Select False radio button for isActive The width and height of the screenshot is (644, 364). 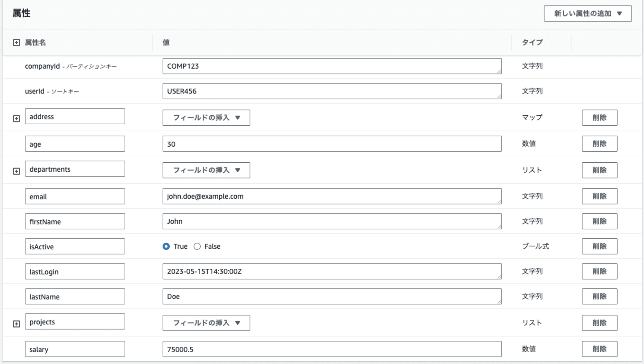197,246
